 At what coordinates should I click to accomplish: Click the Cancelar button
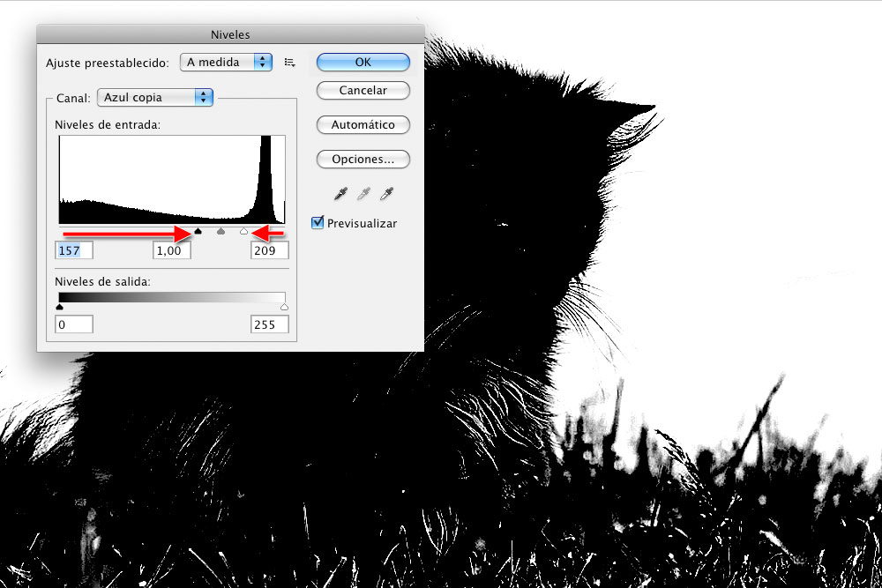coord(363,91)
